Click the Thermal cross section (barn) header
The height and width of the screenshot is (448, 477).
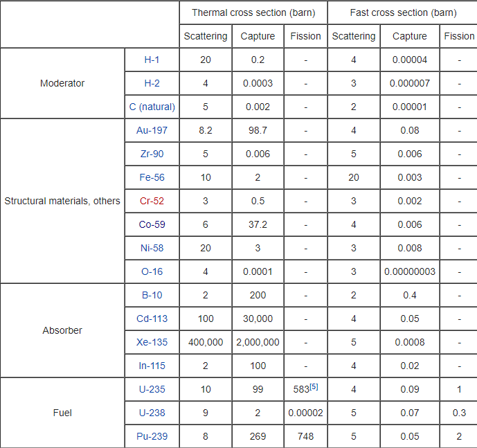253,12
